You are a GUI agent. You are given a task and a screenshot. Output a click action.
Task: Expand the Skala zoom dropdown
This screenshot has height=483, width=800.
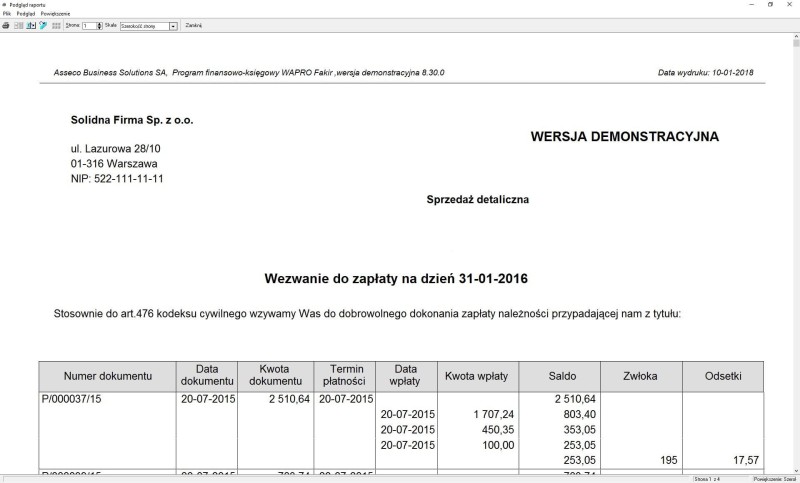(173, 25)
